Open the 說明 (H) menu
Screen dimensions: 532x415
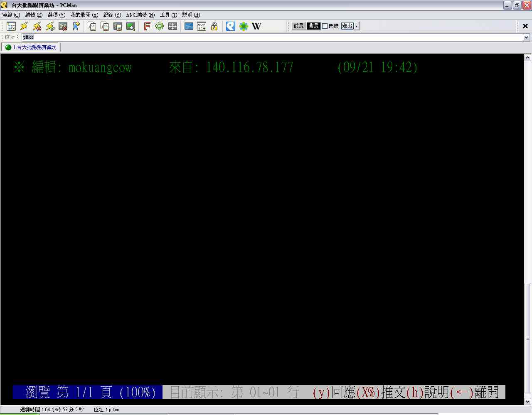(191, 15)
